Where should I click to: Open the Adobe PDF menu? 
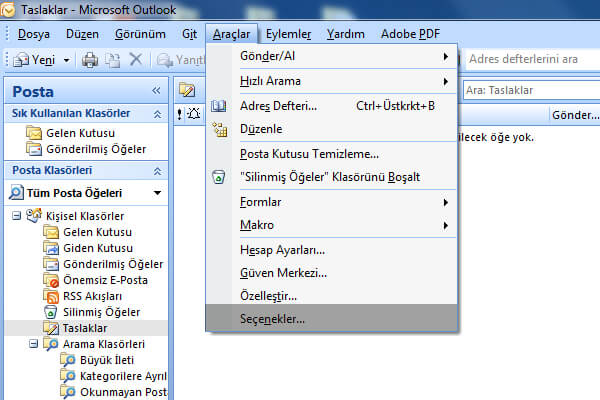(410, 34)
